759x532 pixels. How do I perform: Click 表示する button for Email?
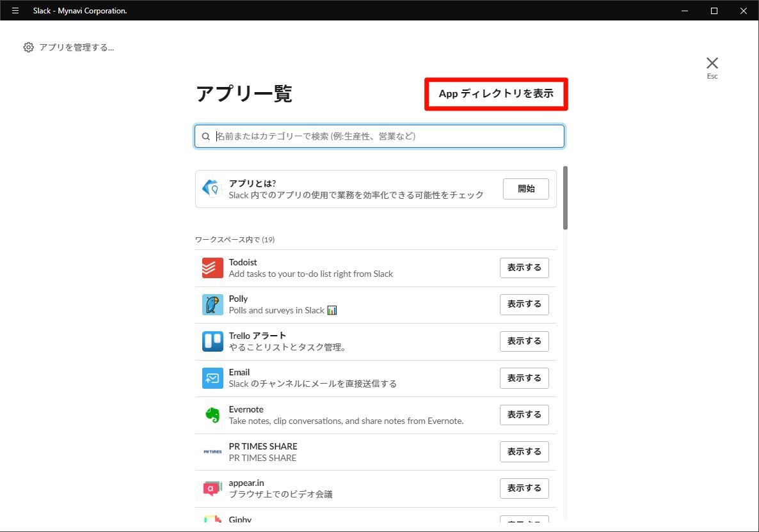pyautogui.click(x=524, y=378)
